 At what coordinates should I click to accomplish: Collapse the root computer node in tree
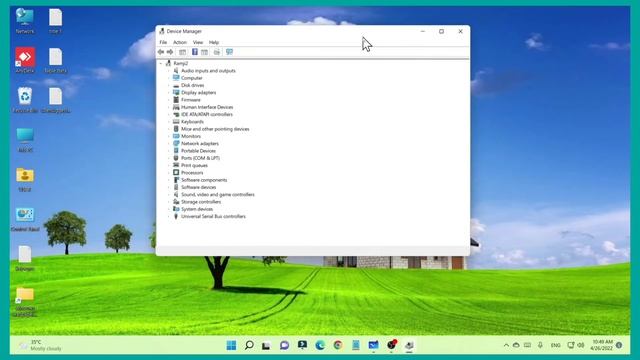tap(161, 63)
